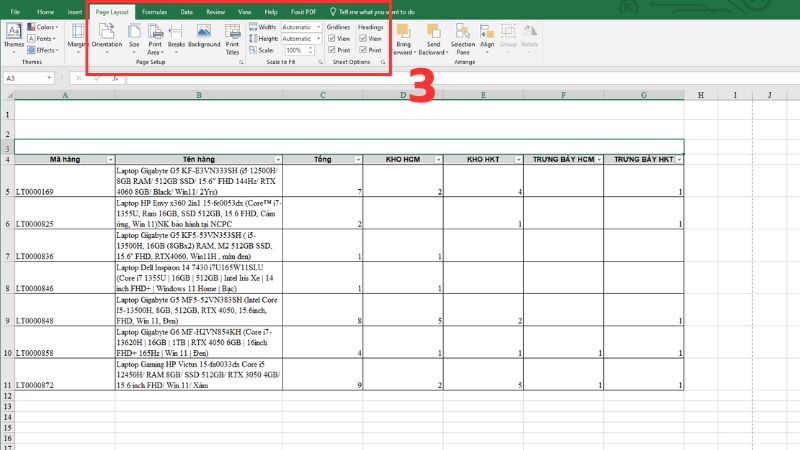
Task: Select cell containing LT0000872
Action: 65,374
